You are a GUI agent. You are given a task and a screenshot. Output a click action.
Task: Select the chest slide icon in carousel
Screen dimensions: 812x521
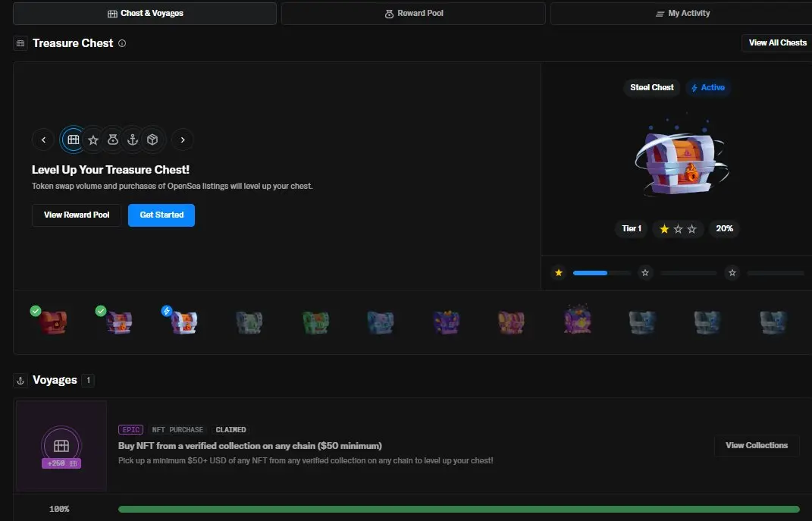pos(73,140)
